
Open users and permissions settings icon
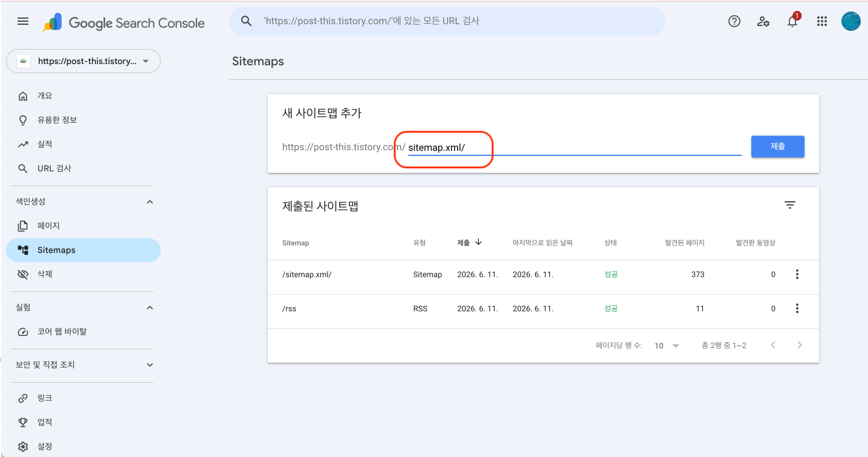[763, 21]
